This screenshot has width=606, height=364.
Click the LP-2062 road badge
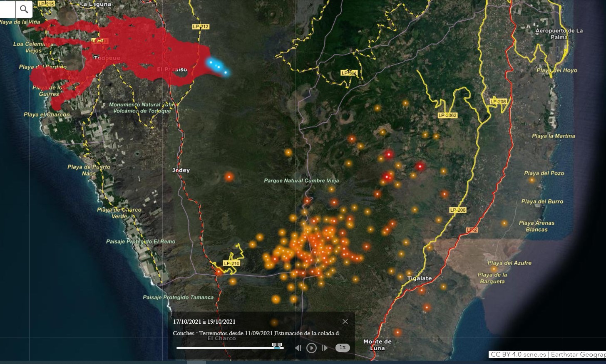click(x=447, y=115)
